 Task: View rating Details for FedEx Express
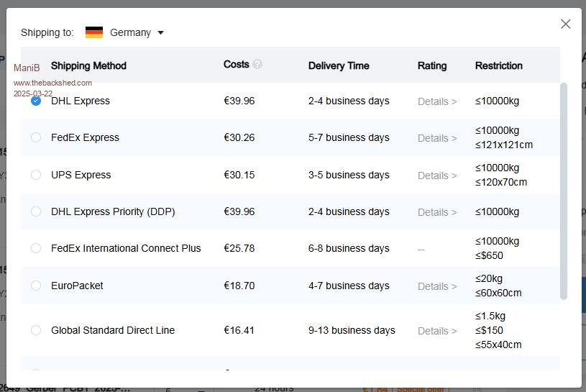pyautogui.click(x=437, y=138)
